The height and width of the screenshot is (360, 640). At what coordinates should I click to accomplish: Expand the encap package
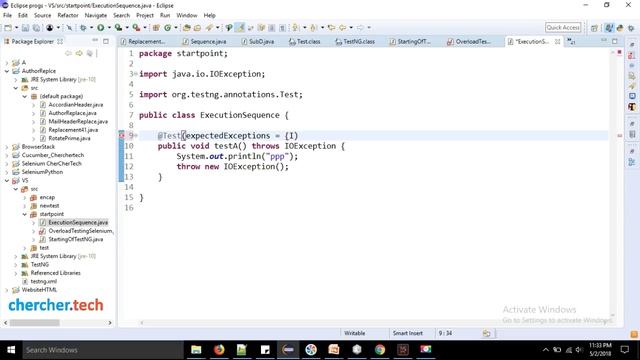point(24,198)
